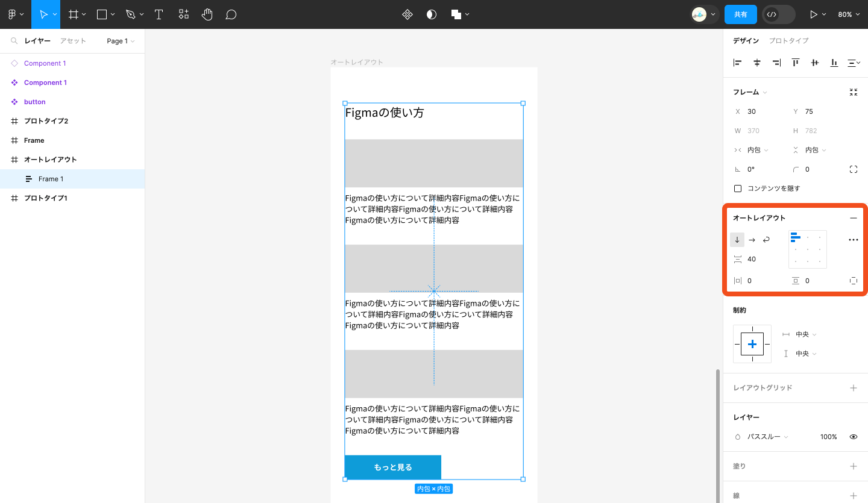Toggle the コンテンツを隠す checkbox
The width and height of the screenshot is (868, 503).
coord(738,189)
